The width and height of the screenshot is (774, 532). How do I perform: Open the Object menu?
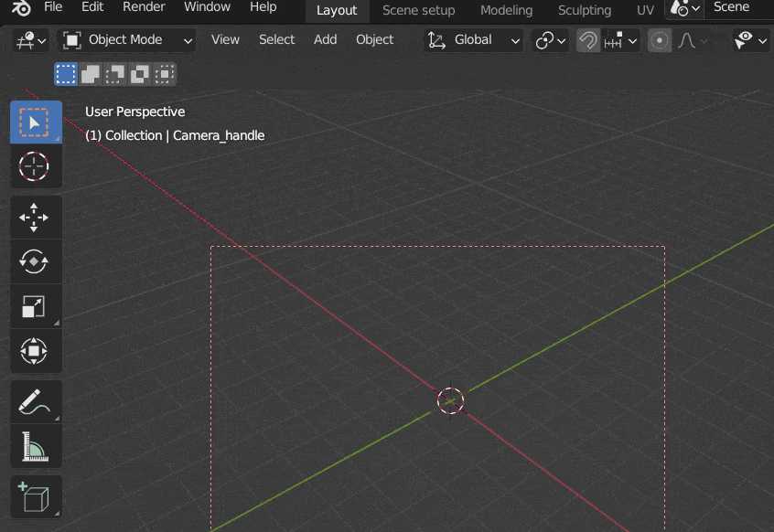[374, 40]
